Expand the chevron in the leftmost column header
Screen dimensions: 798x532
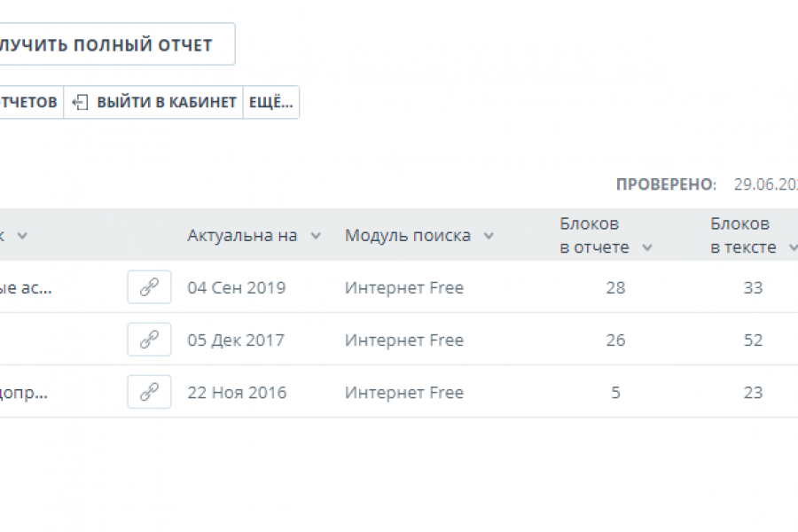(22, 236)
